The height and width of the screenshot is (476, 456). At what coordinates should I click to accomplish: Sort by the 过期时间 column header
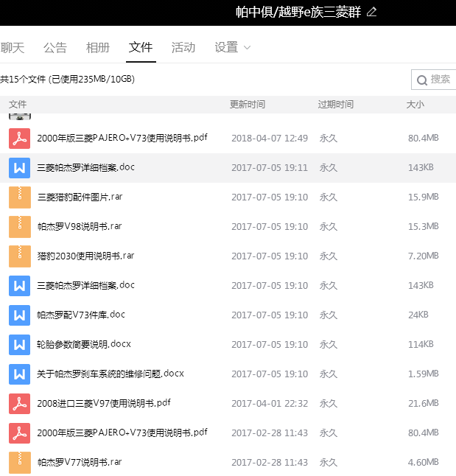click(x=336, y=105)
